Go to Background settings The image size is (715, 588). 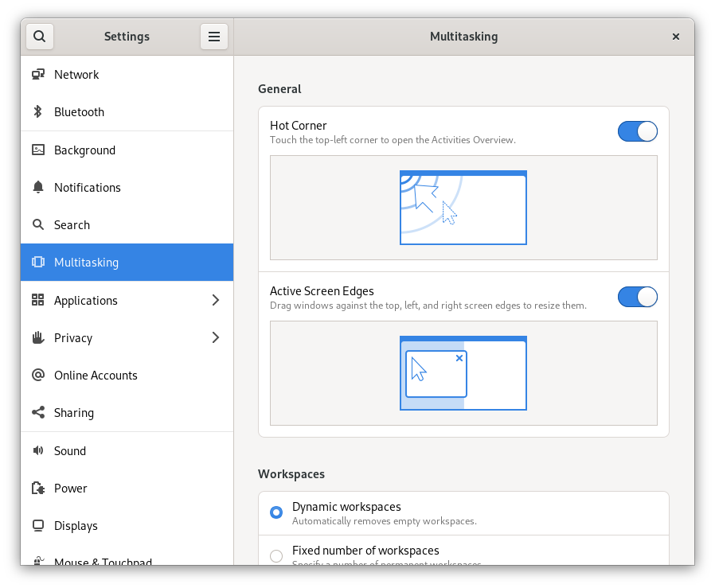[127, 150]
